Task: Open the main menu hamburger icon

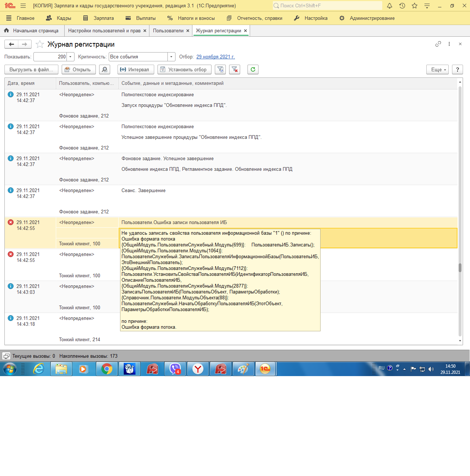Action: [x=23, y=6]
